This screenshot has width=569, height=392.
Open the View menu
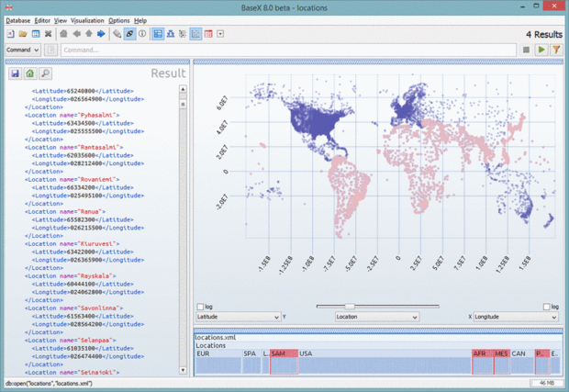pyautogui.click(x=61, y=21)
